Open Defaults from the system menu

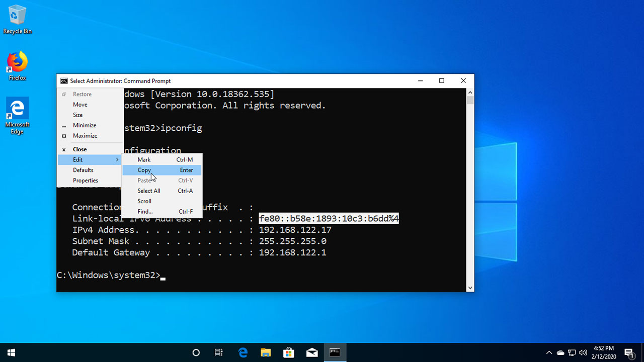click(x=91, y=170)
